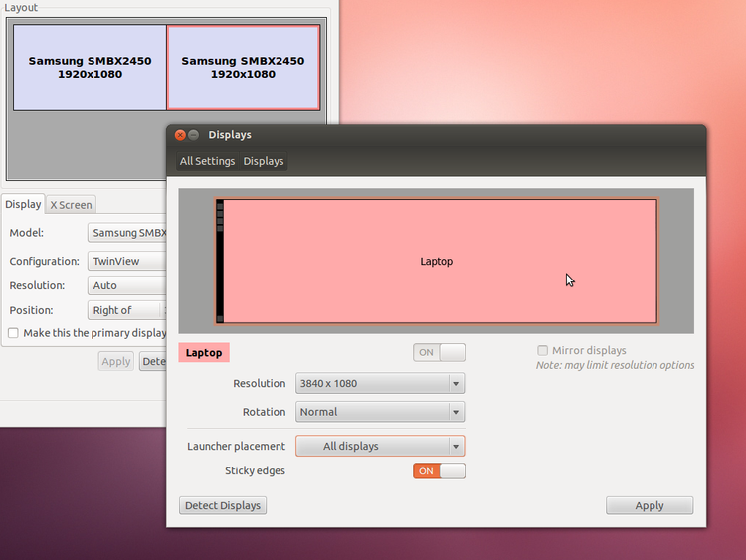This screenshot has width=746, height=560.
Task: Toggle the Laptop display ON switch
Action: coord(439,352)
